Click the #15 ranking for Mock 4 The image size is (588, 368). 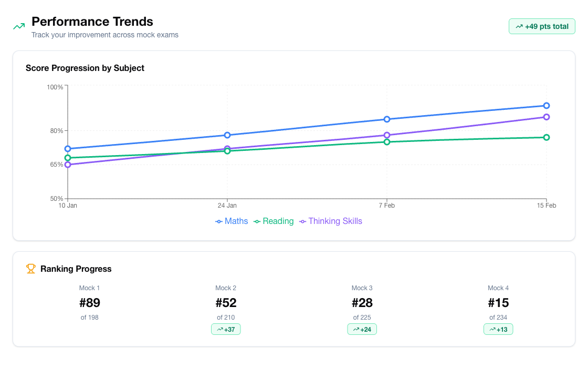[x=498, y=303]
